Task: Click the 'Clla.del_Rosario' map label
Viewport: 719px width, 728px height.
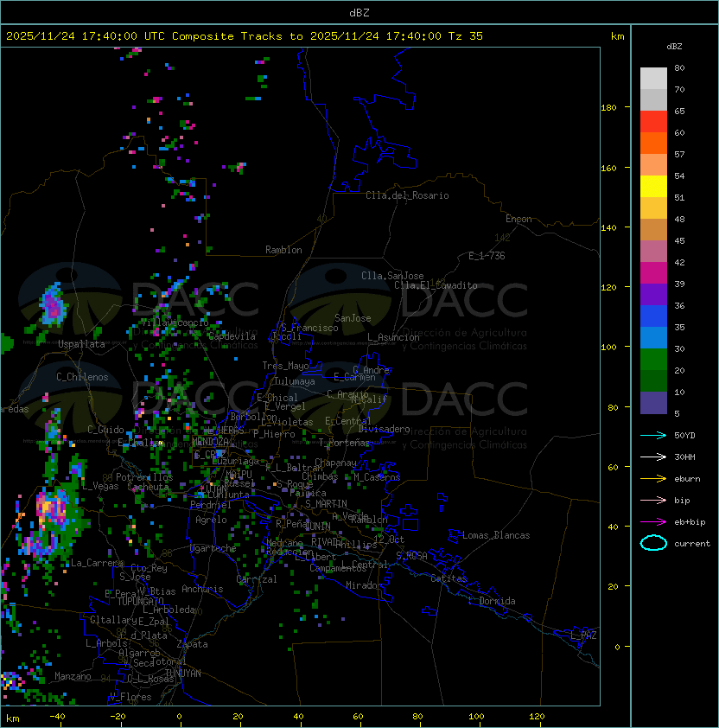Action: (407, 195)
